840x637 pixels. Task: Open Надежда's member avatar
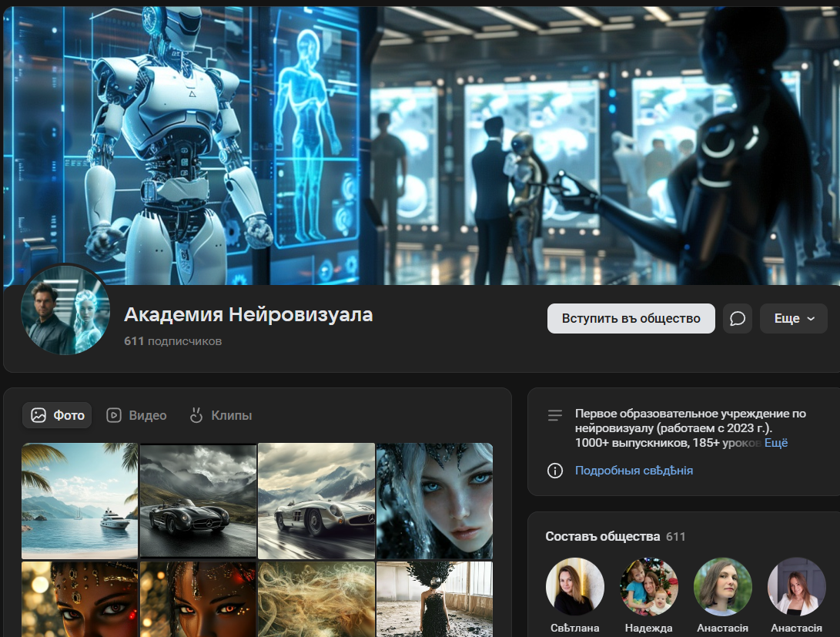(x=649, y=586)
